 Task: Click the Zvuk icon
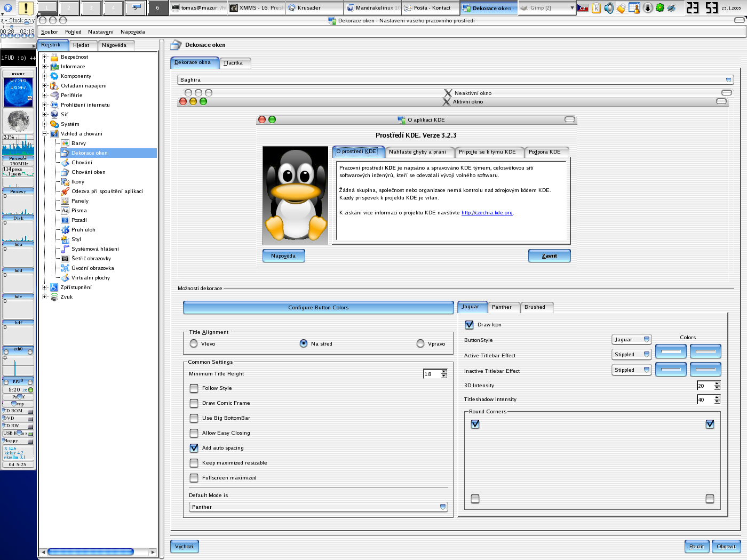54,297
